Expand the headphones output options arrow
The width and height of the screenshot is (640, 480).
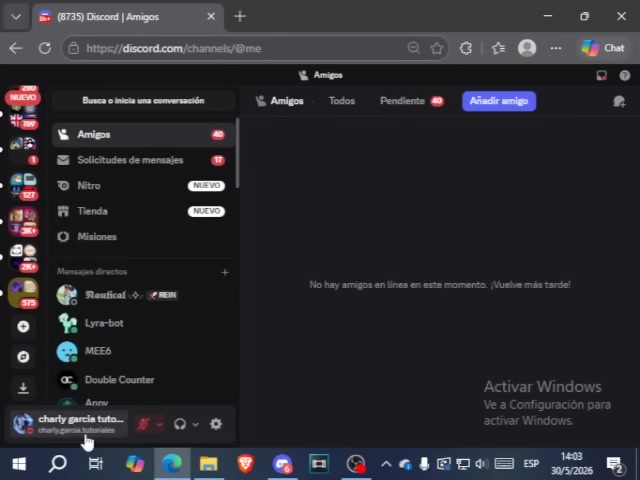pos(196,424)
